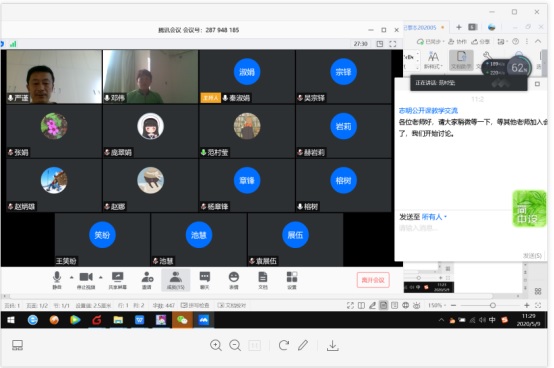Open the Members (15) panel
Image resolution: width=554 pixels, height=368 pixels.
coord(176,281)
